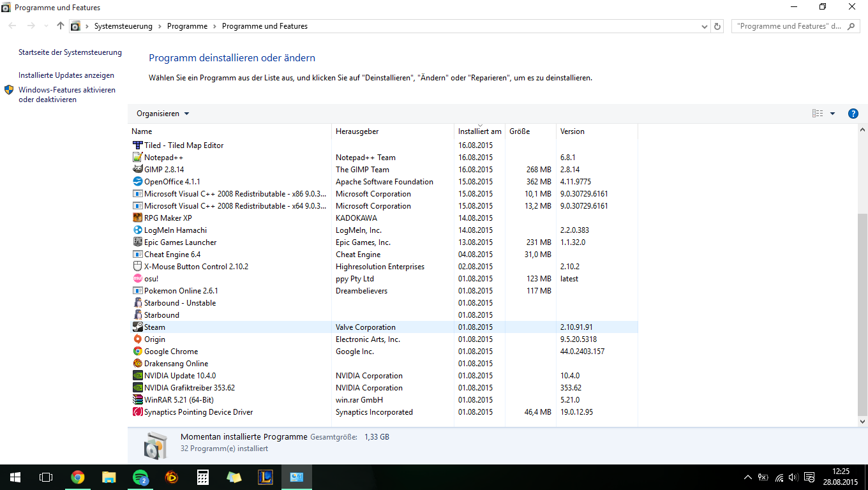Select Microsoft Visual C++ 2008 x64 row
The height and width of the screenshot is (490, 868).
pos(383,206)
